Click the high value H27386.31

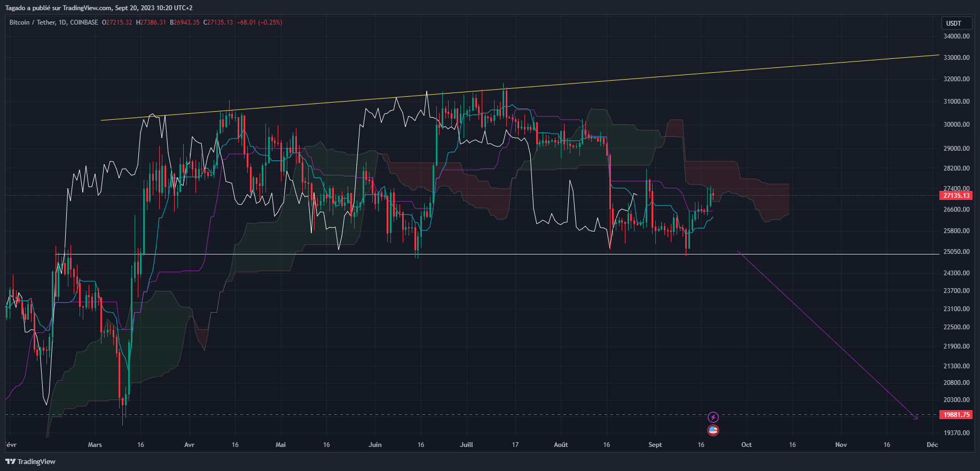151,22
